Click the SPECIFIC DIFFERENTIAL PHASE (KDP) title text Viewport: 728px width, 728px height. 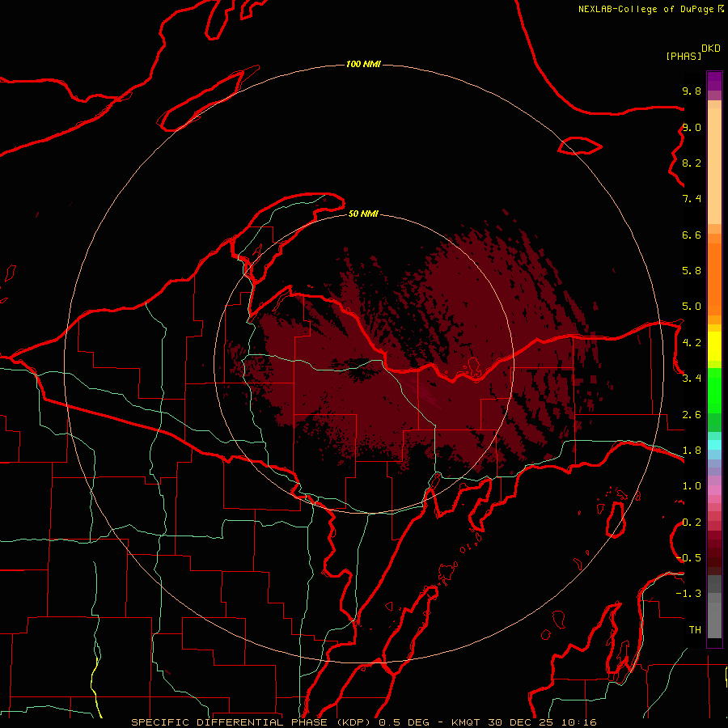coord(252,722)
